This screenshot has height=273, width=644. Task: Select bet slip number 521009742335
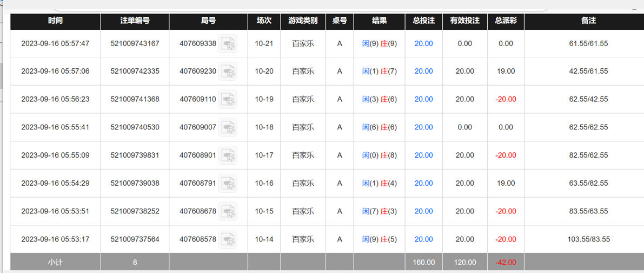135,71
